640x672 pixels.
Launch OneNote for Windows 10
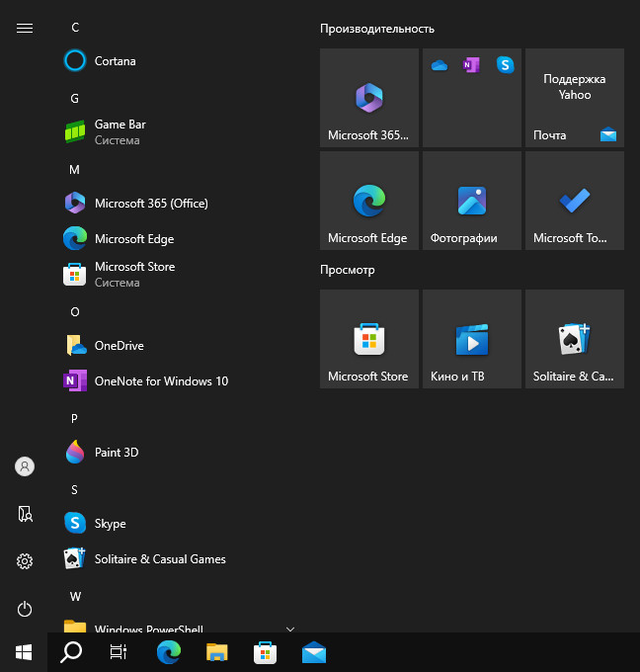click(x=178, y=381)
